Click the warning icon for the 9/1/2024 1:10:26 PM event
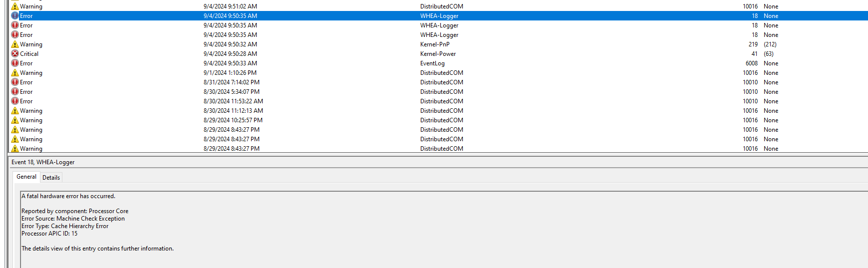 15,73
